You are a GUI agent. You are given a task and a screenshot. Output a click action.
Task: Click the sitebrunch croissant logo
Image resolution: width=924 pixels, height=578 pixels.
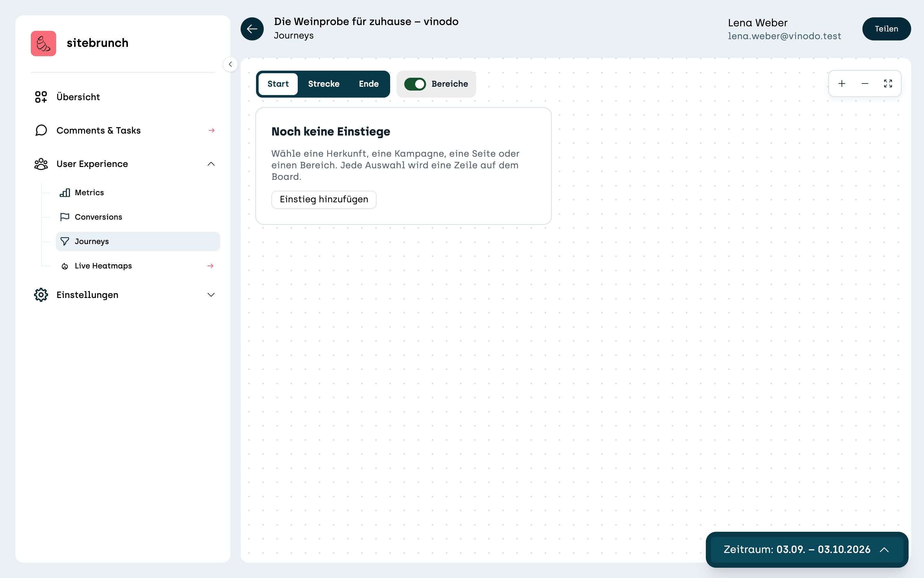tap(43, 44)
